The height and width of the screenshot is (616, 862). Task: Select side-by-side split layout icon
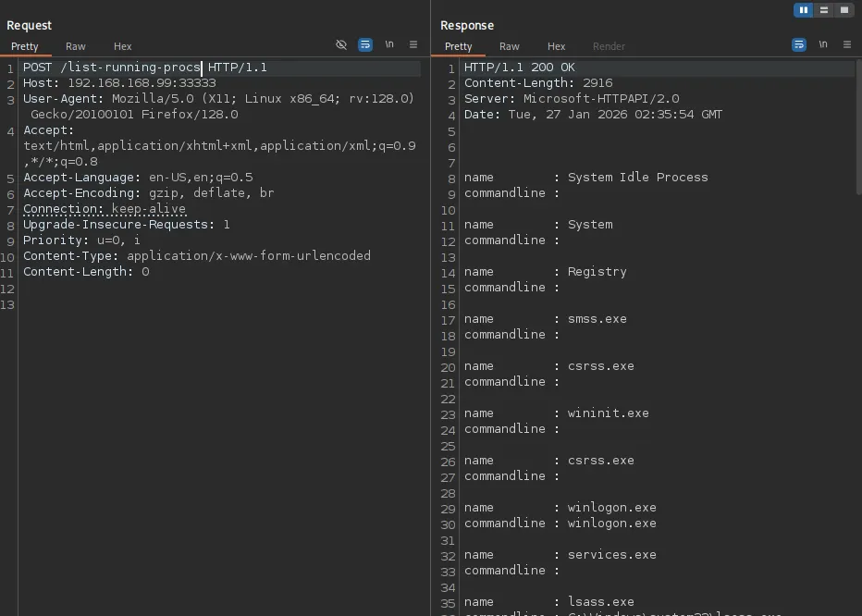(804, 10)
